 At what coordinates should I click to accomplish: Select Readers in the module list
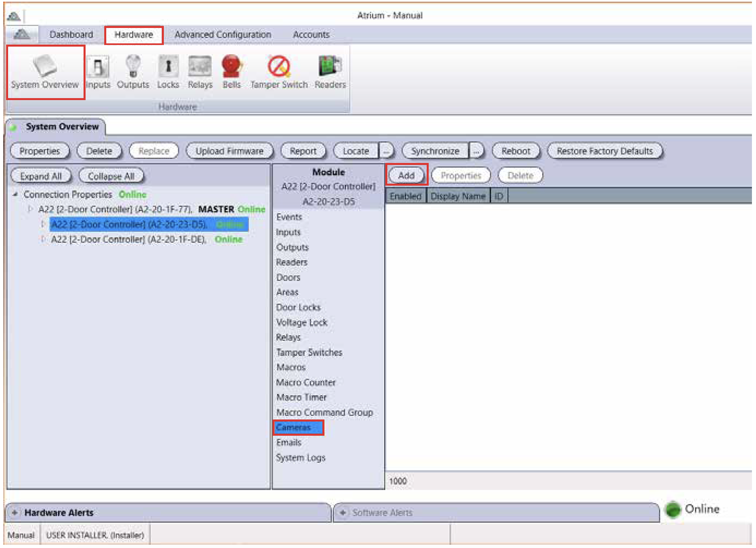click(292, 262)
